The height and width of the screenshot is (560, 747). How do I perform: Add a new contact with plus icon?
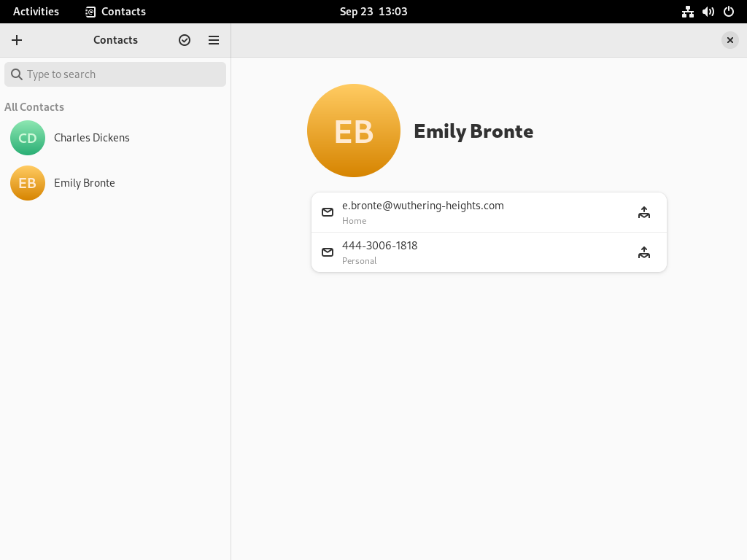pos(17,40)
